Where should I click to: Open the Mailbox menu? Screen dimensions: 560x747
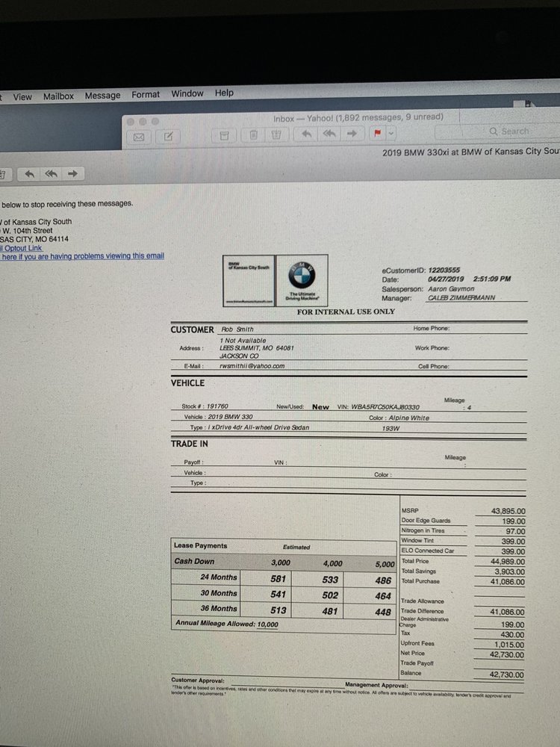click(x=58, y=96)
